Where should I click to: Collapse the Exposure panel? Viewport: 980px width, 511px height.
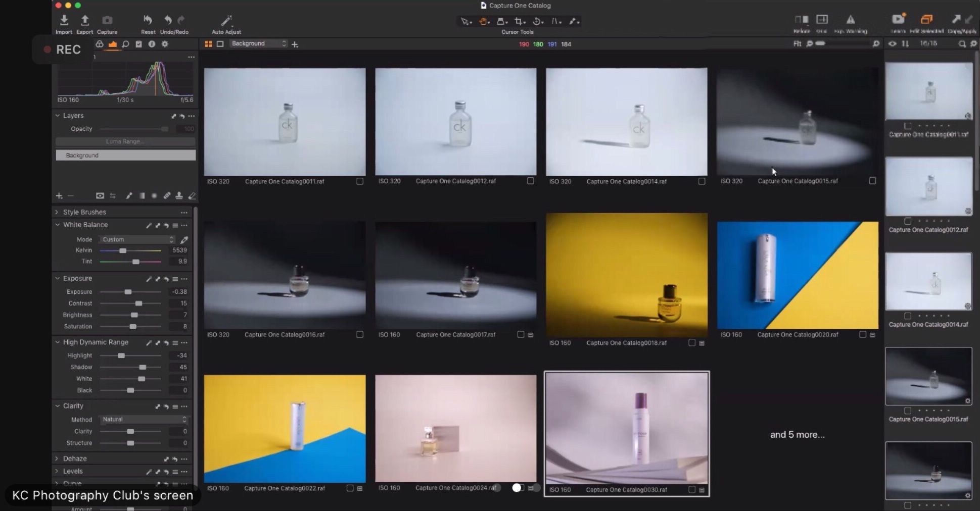tap(57, 278)
